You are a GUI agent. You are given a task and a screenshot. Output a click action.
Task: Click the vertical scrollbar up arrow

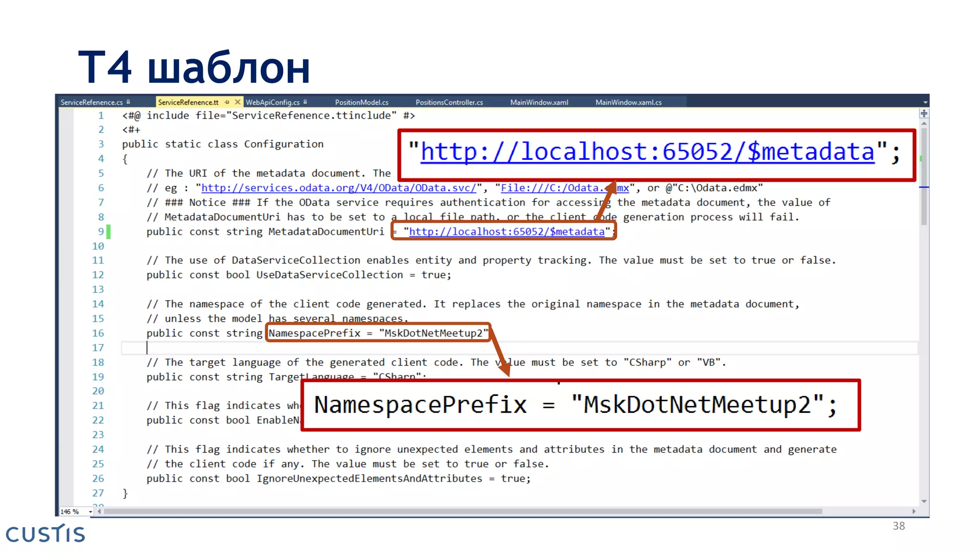click(924, 123)
